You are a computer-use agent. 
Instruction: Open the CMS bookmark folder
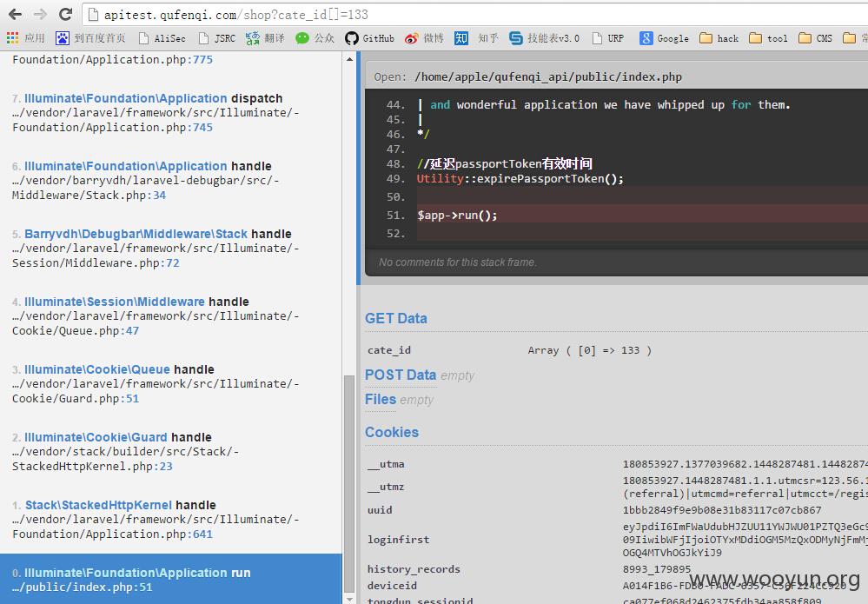click(816, 38)
